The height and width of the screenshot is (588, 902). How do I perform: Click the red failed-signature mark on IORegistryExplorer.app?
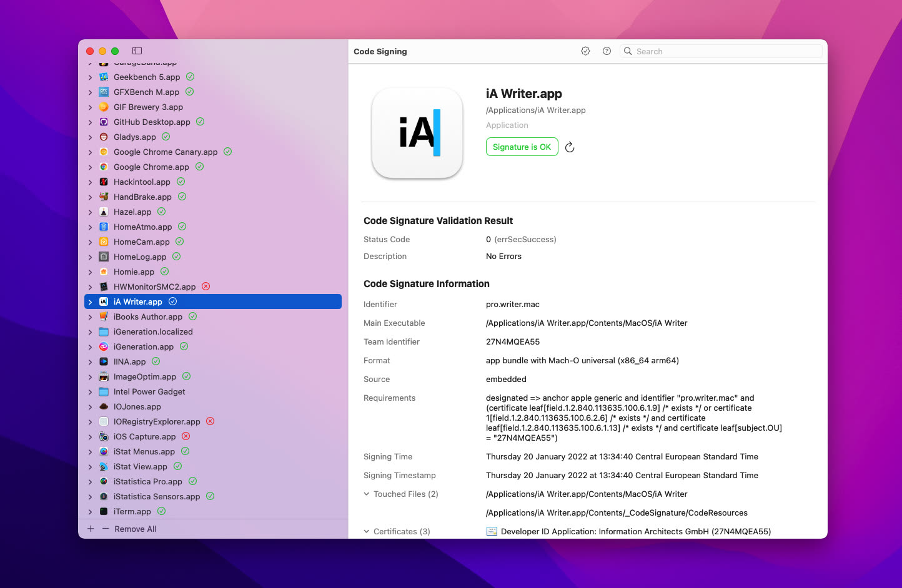click(211, 421)
